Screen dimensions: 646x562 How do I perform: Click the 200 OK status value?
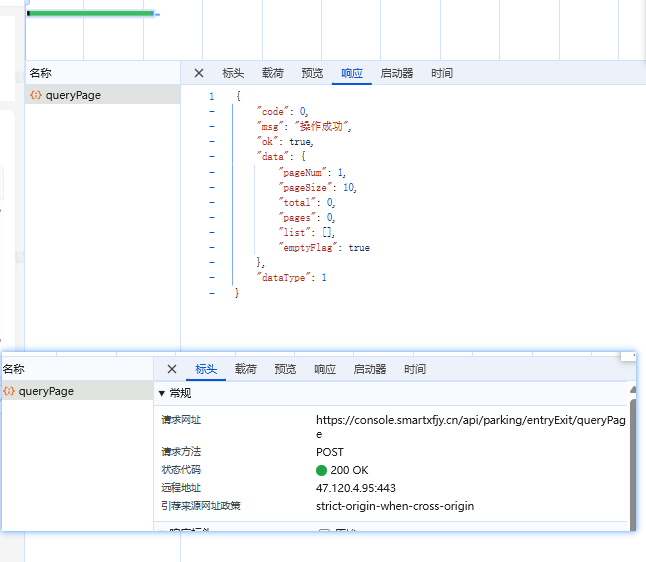[x=349, y=471]
